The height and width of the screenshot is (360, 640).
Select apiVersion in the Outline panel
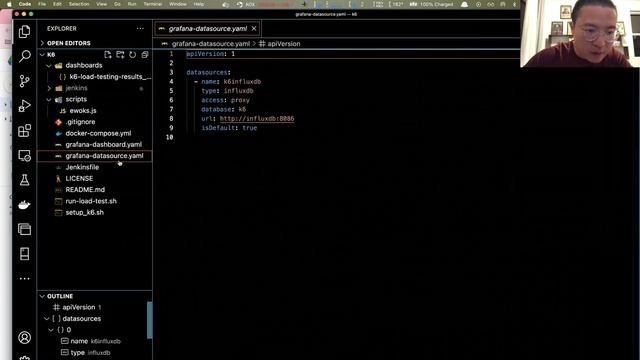[x=78, y=307]
